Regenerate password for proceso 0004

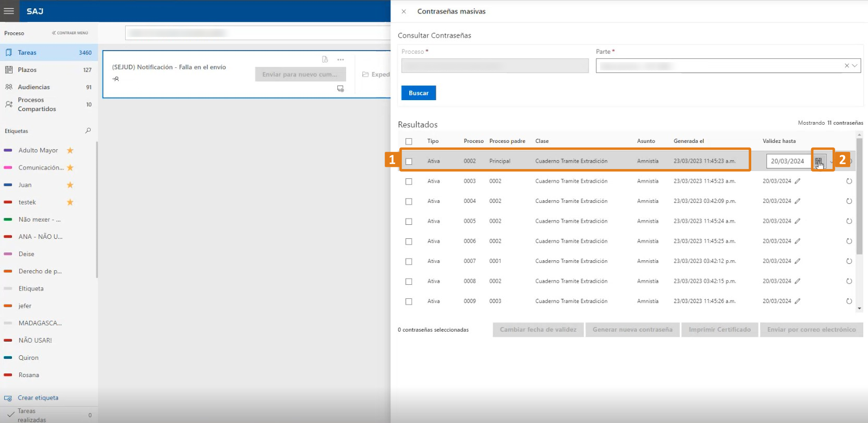pos(849,201)
